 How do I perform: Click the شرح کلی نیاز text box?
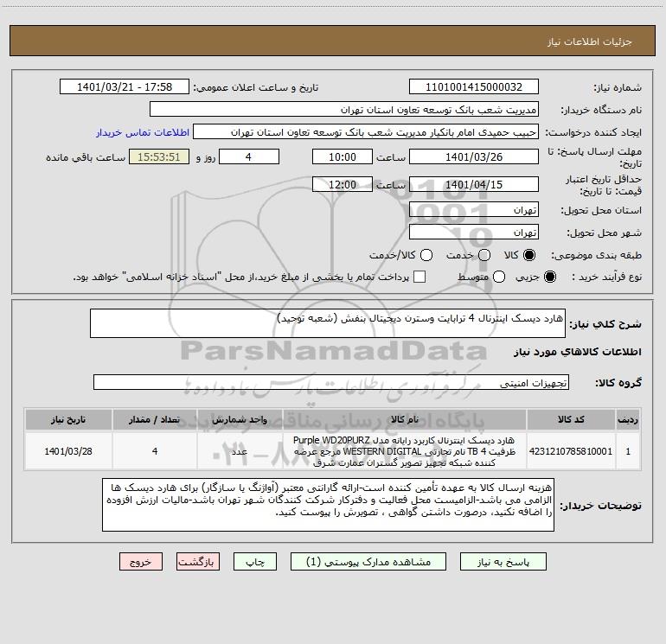[x=328, y=323]
